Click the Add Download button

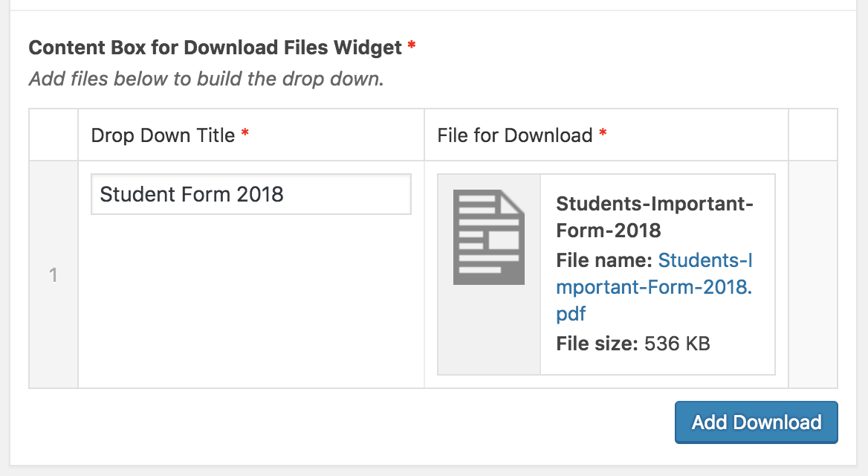[x=757, y=422]
